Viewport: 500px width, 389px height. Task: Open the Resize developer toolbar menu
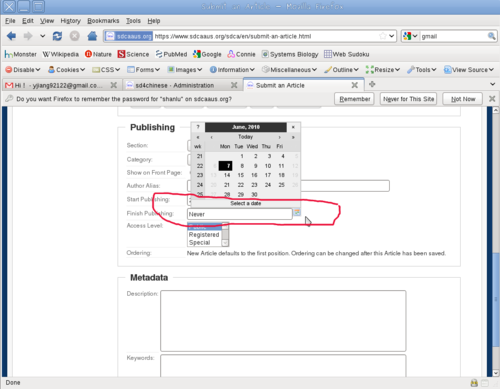click(x=383, y=70)
